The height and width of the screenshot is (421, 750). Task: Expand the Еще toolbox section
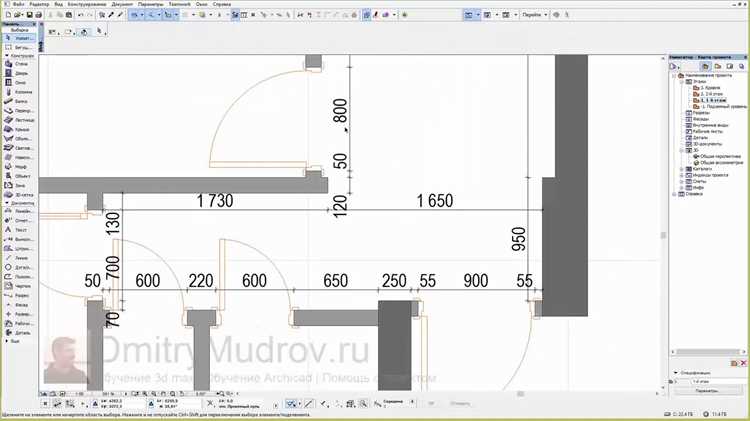7,341
